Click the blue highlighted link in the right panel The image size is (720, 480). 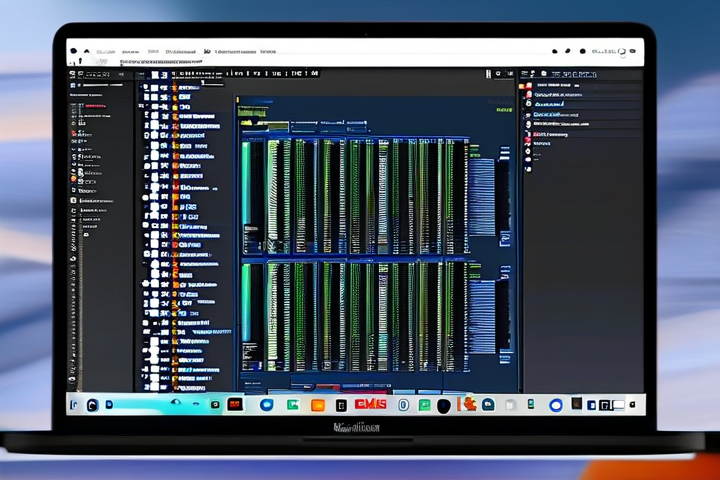click(548, 103)
